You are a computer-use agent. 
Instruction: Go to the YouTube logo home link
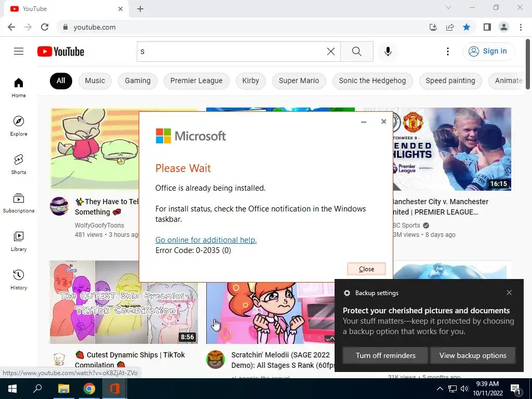click(x=61, y=51)
